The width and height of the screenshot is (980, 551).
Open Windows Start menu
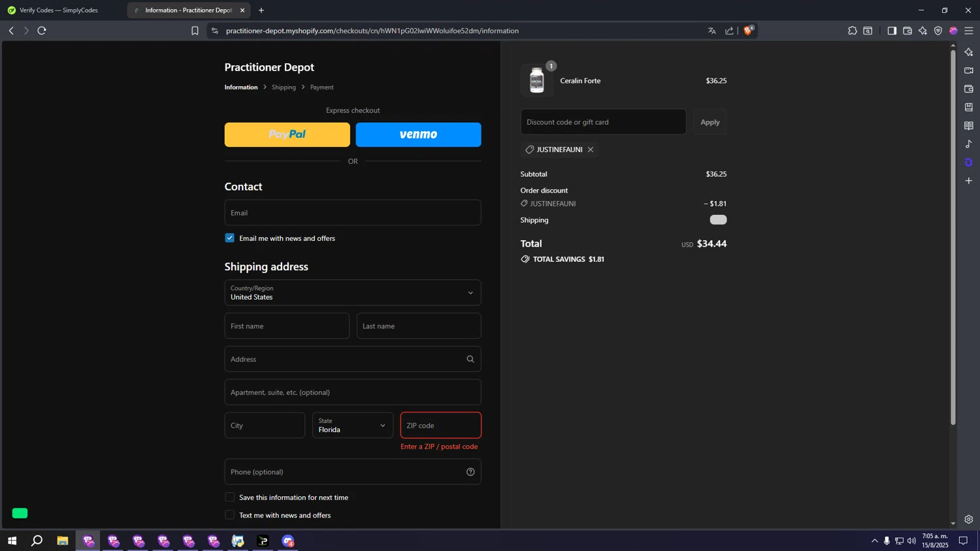(x=12, y=541)
